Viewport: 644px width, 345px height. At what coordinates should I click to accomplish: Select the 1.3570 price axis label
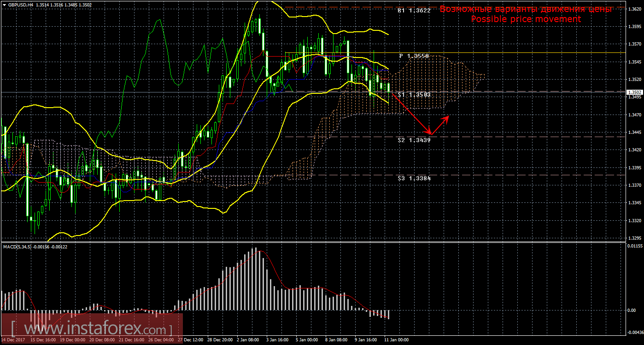pyautogui.click(x=634, y=44)
